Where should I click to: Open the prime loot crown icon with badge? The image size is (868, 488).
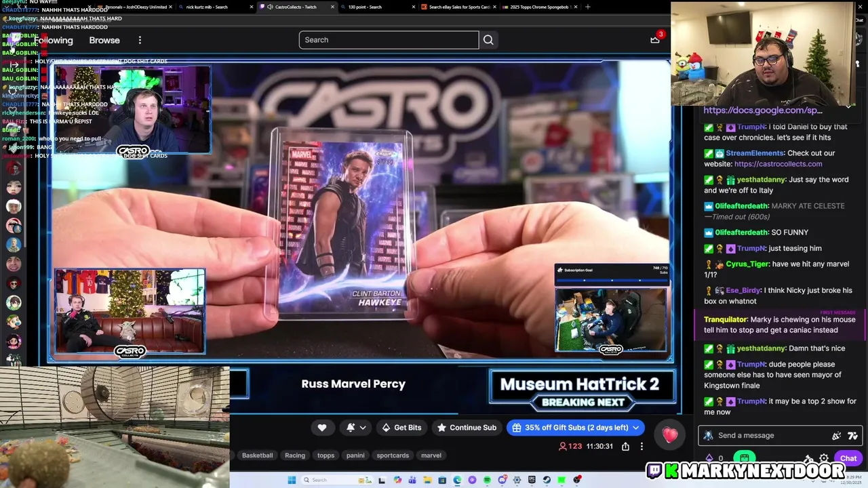[x=655, y=39]
